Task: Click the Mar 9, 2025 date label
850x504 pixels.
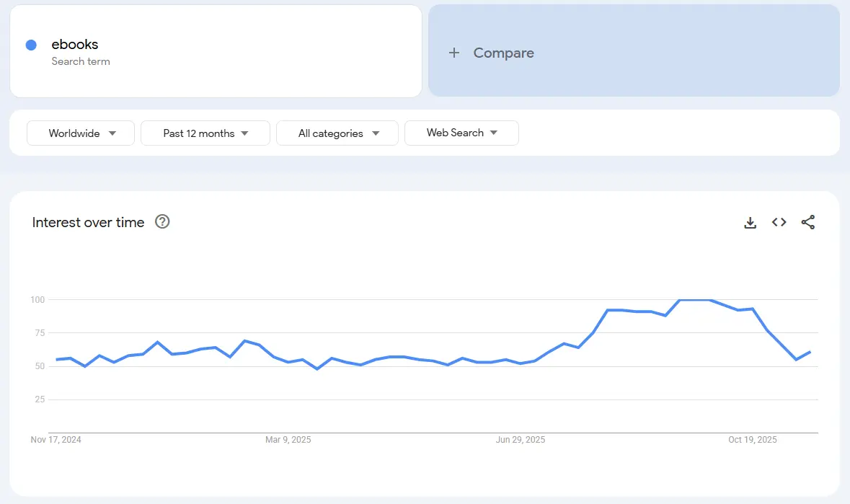Action: (x=288, y=440)
